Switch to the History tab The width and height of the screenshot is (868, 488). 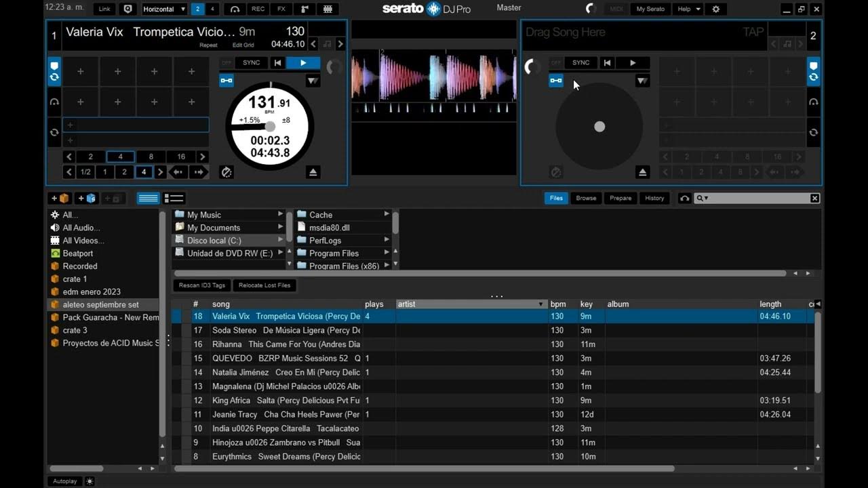[x=654, y=198]
